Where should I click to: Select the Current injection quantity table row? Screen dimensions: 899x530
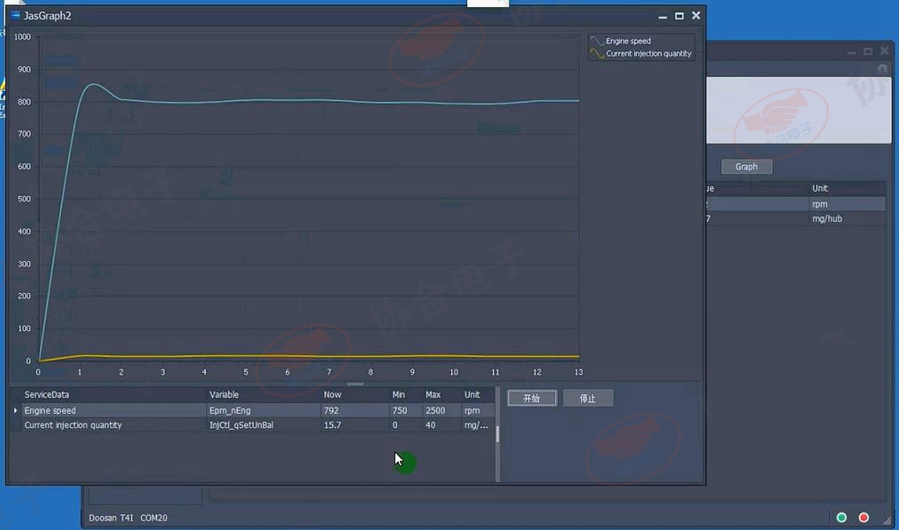[252, 426]
